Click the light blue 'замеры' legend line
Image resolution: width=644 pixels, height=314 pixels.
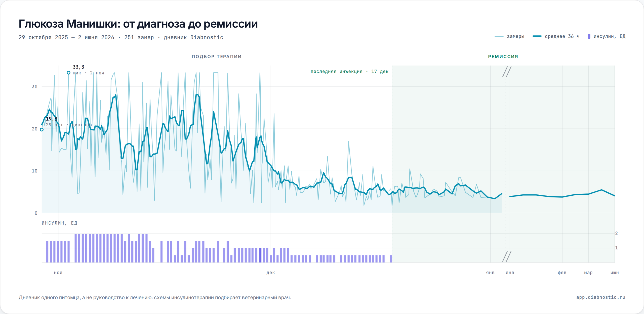tap(499, 36)
